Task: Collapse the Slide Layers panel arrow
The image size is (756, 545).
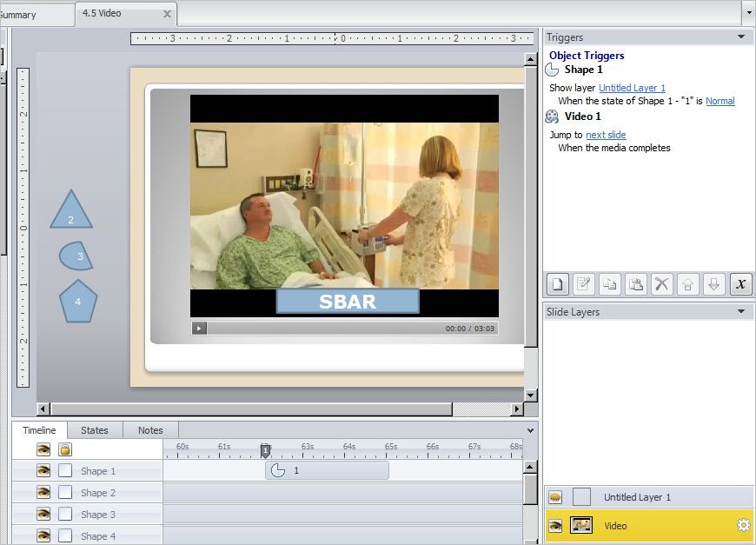Action: 740,311
